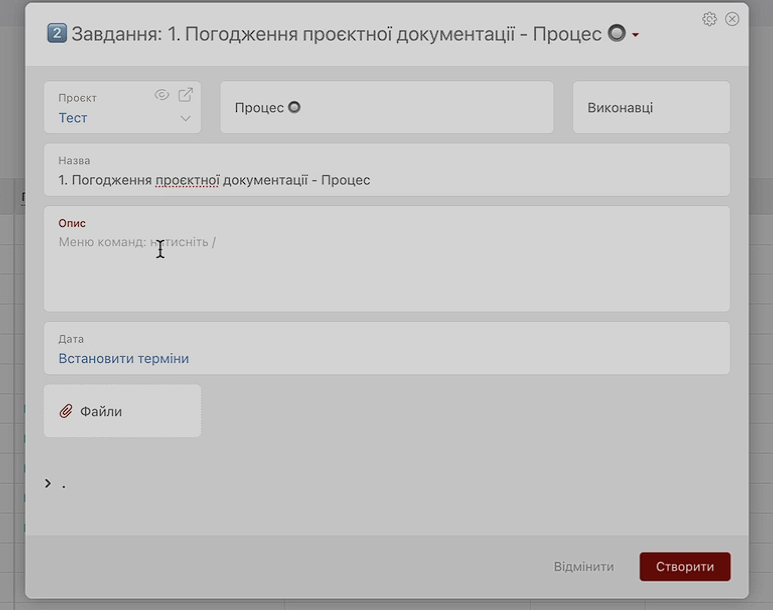Close the task creation dialog
This screenshot has height=610, width=773.
[x=732, y=19]
